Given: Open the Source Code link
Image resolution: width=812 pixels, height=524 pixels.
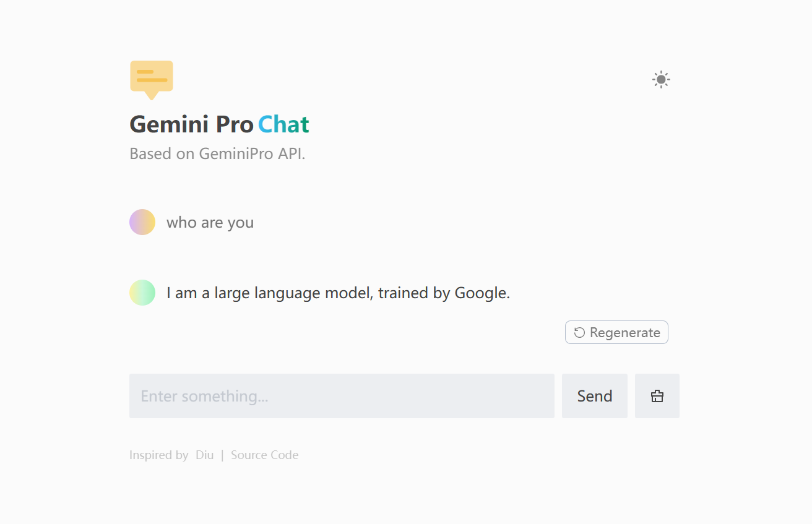Looking at the screenshot, I should (264, 455).
